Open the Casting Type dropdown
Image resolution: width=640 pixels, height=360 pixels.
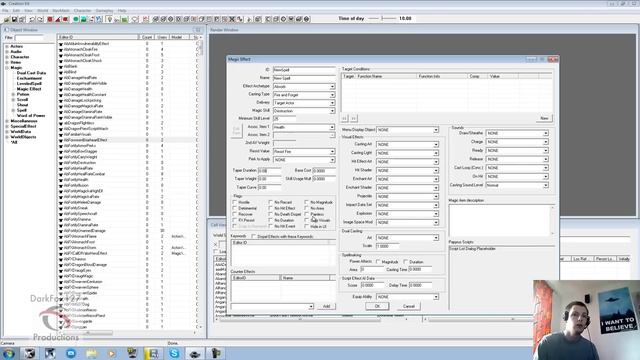pos(332,95)
